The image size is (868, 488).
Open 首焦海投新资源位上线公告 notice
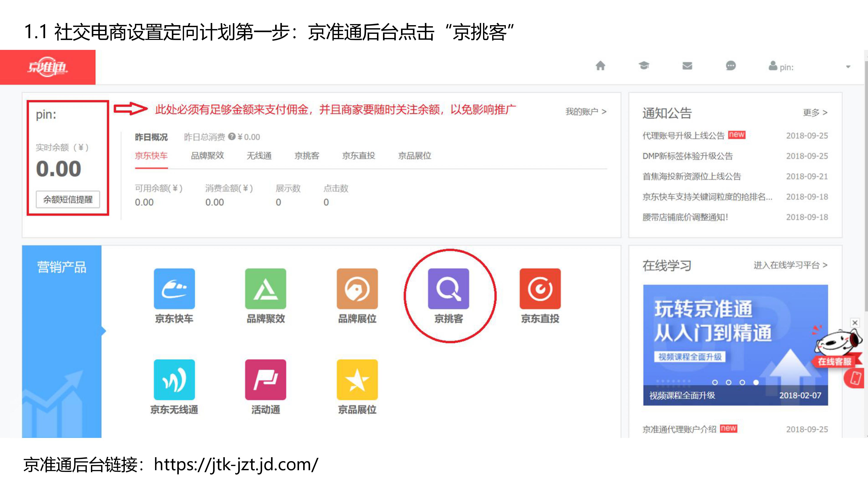point(691,176)
